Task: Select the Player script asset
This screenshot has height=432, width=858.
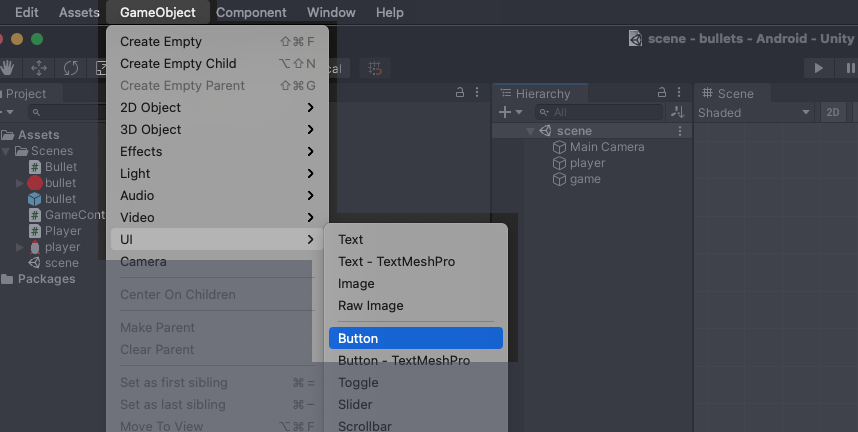Action: pyautogui.click(x=55, y=231)
